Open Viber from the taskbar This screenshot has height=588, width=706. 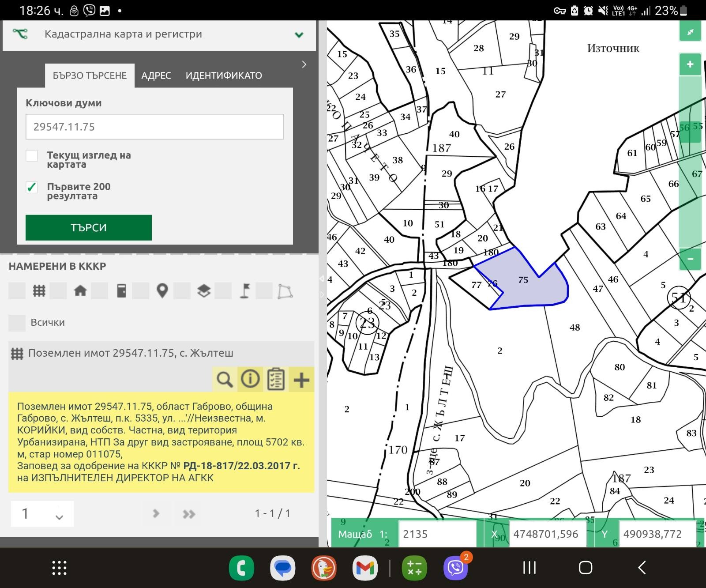pos(455,568)
